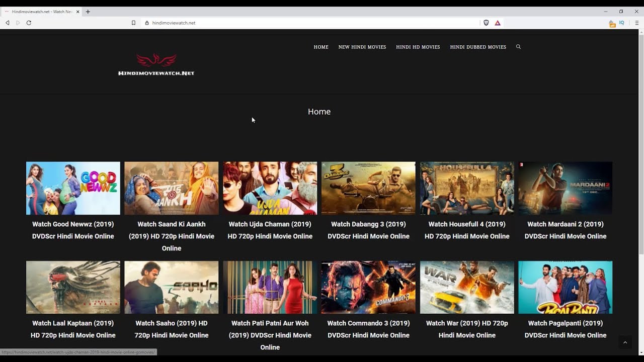Viewport: 644px width, 362px height.
Task: Open War movie poster thumbnail
Action: (467, 287)
